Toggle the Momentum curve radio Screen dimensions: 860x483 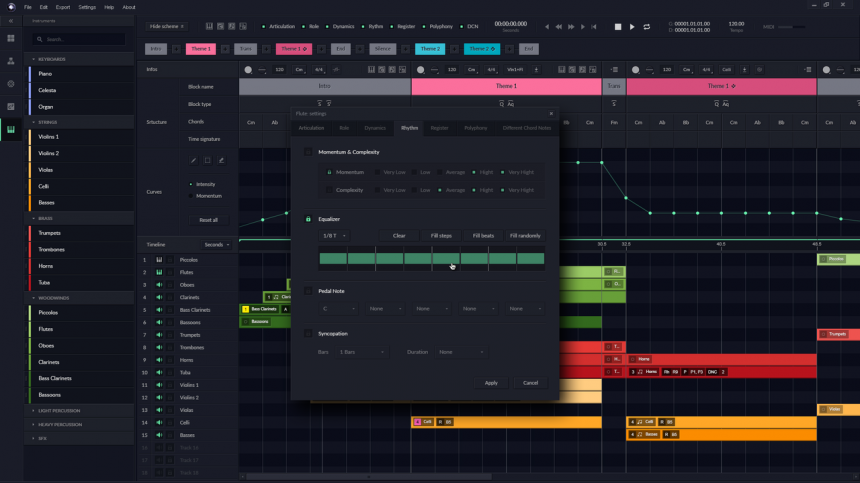click(x=191, y=196)
